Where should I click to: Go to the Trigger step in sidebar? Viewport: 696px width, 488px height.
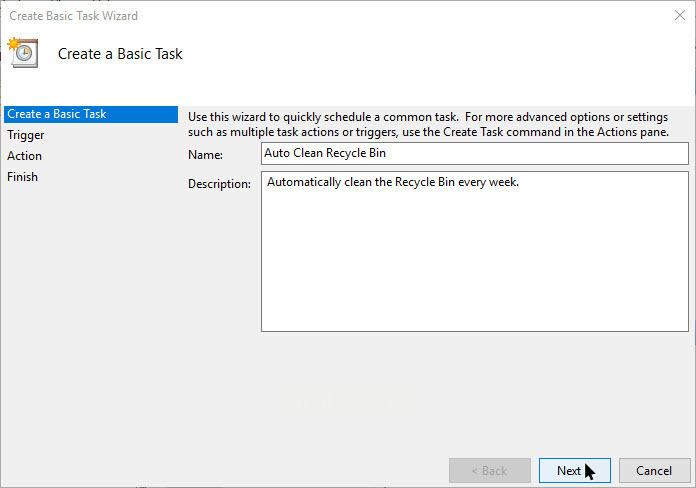click(26, 135)
